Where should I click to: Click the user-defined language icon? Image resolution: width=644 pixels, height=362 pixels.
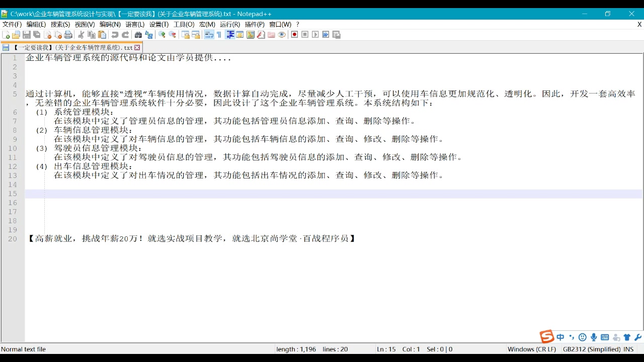(240, 35)
